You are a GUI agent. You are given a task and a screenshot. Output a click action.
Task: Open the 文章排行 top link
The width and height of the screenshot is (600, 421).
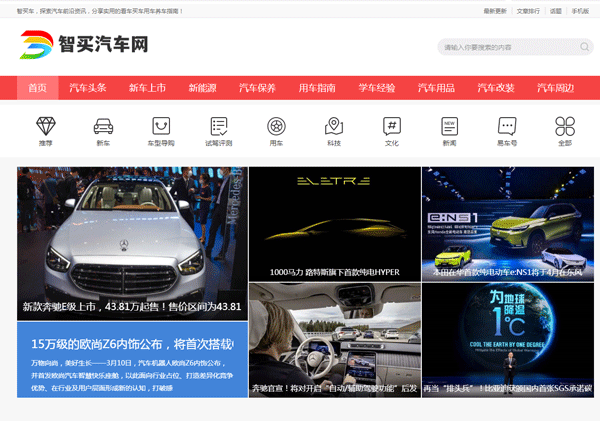[x=528, y=11]
